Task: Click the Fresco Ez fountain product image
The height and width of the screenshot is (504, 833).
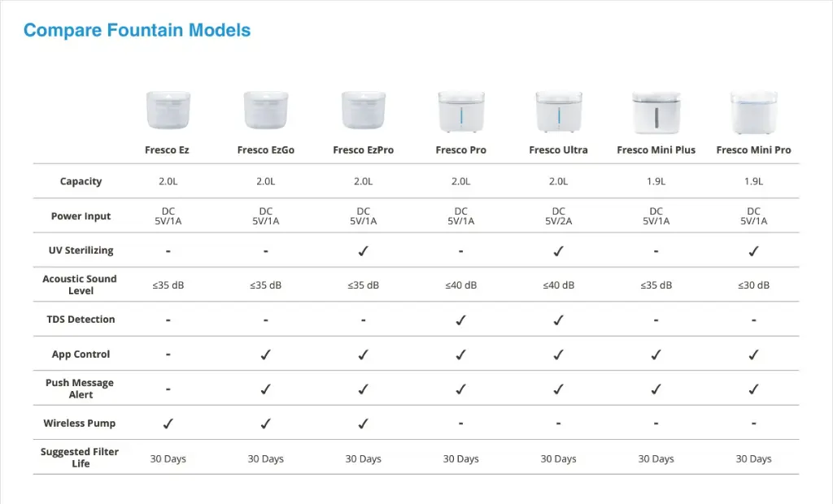Action: [x=168, y=111]
